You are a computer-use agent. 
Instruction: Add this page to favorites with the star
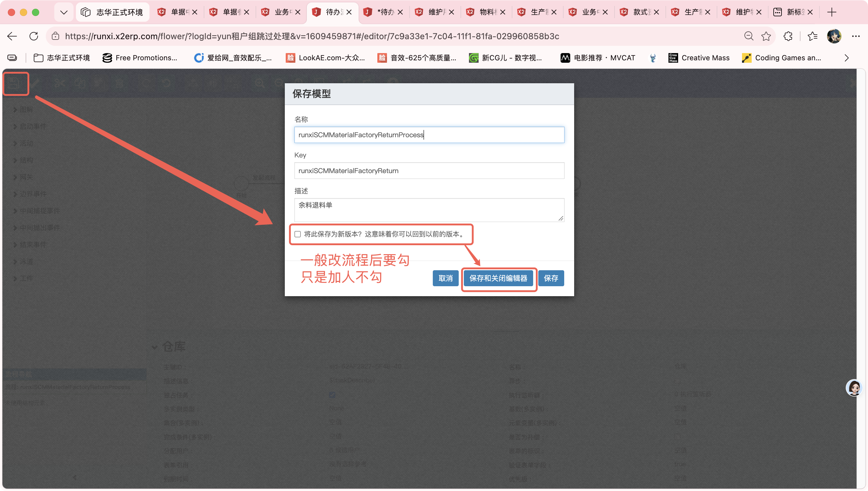coord(766,36)
